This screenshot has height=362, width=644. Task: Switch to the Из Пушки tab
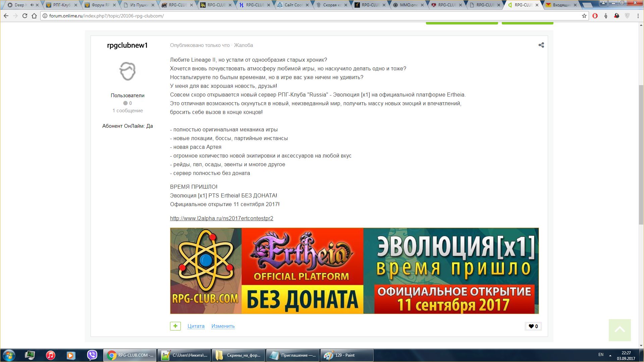[x=139, y=5]
